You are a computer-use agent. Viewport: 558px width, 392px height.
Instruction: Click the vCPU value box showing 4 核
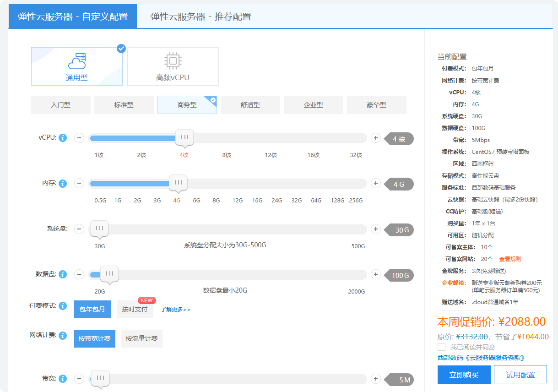pyautogui.click(x=399, y=139)
